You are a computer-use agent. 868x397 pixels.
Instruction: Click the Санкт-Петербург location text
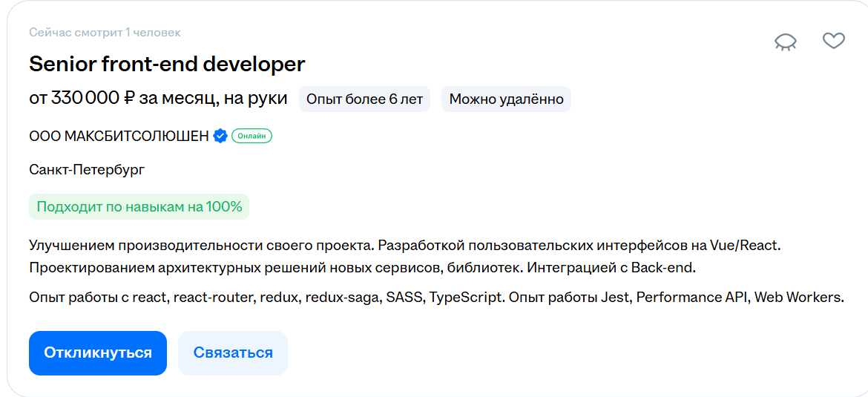(x=87, y=170)
